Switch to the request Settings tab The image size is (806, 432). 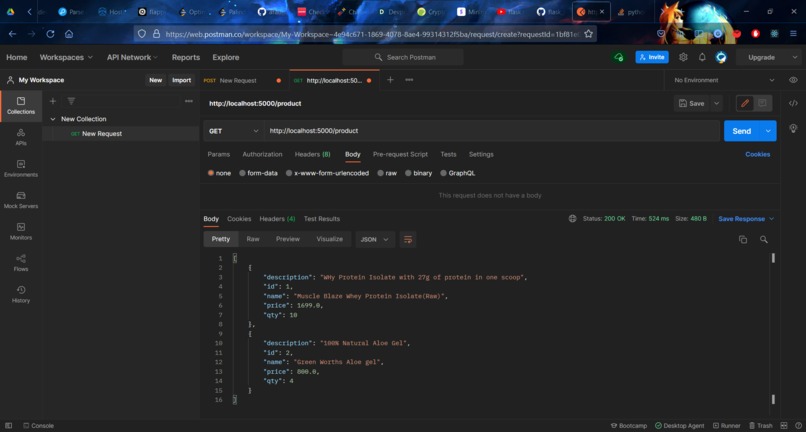pyautogui.click(x=481, y=154)
